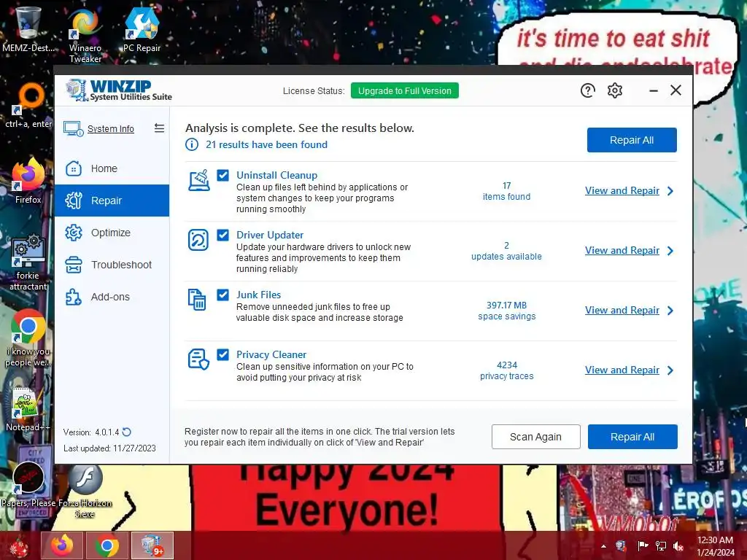Uncheck the Driver Updater checkbox

click(x=222, y=235)
